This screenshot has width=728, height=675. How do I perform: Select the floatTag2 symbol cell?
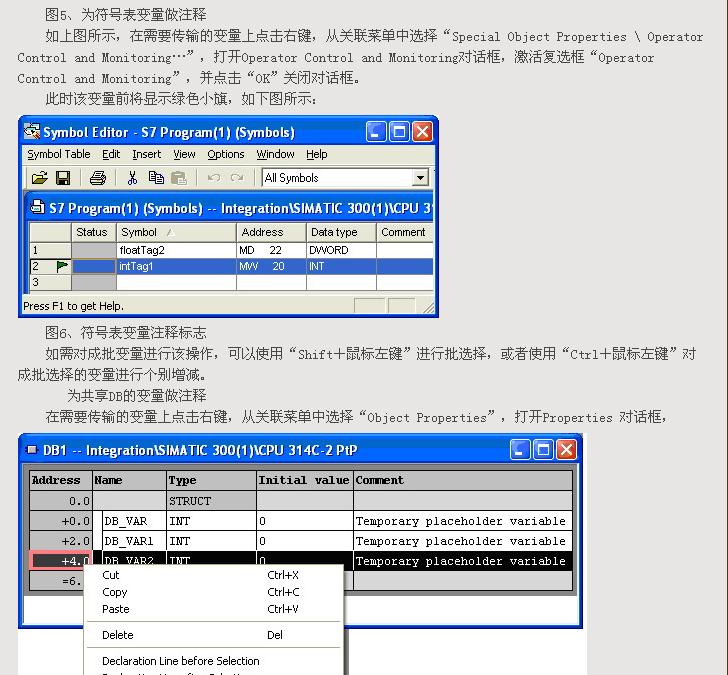[x=176, y=250]
